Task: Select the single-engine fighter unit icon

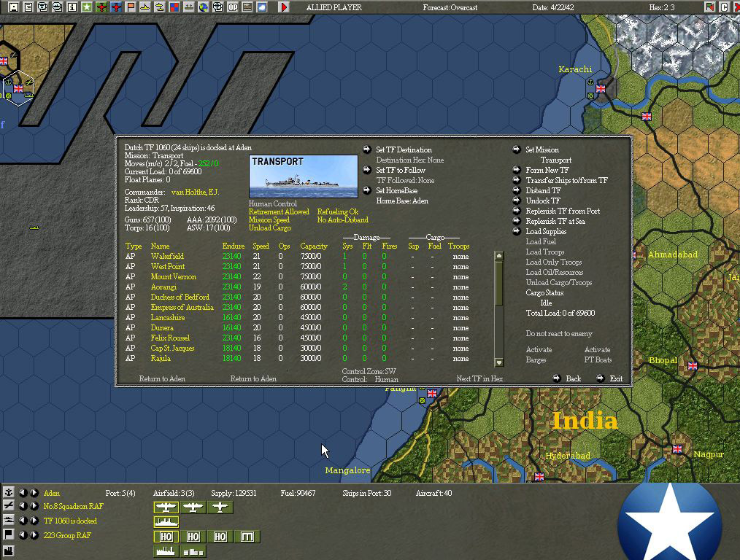Action: [220, 507]
